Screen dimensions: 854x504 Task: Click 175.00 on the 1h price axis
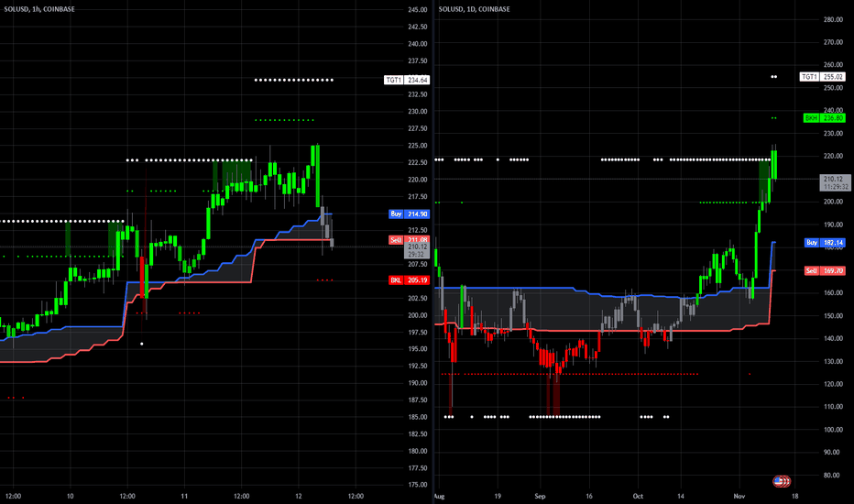point(417,485)
